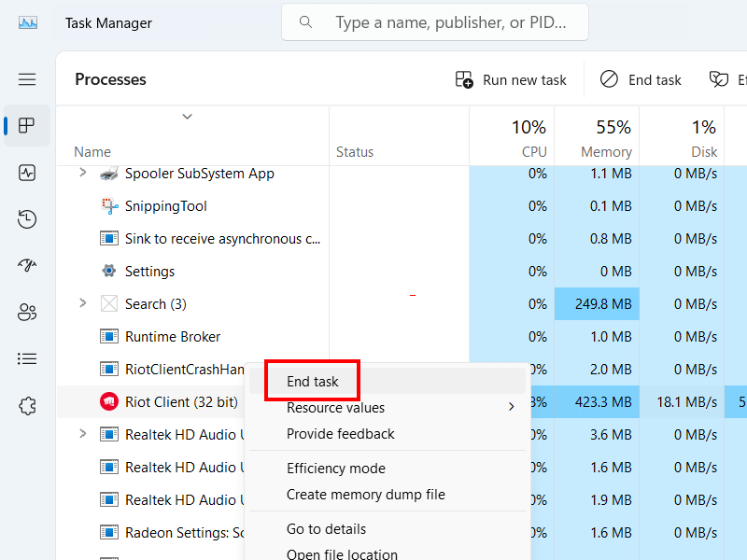Enable Efficiency mode using the leaf icon
Image resolution: width=747 pixels, height=560 pixels.
tap(719, 79)
